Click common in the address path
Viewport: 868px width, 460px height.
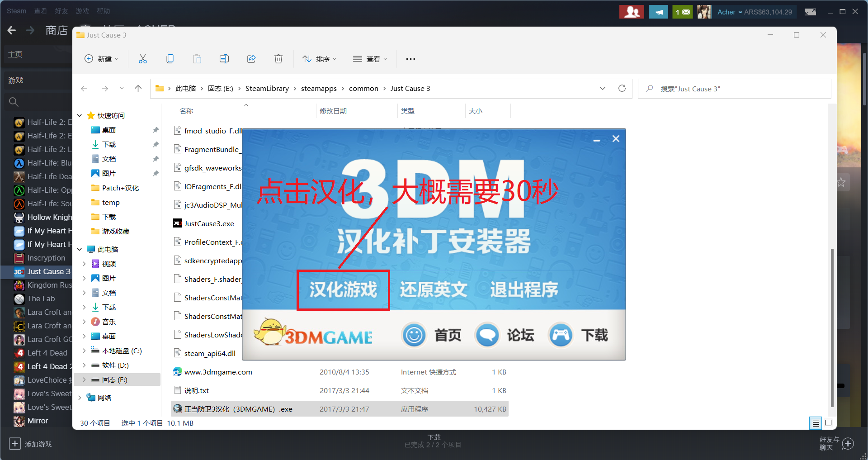coord(363,88)
